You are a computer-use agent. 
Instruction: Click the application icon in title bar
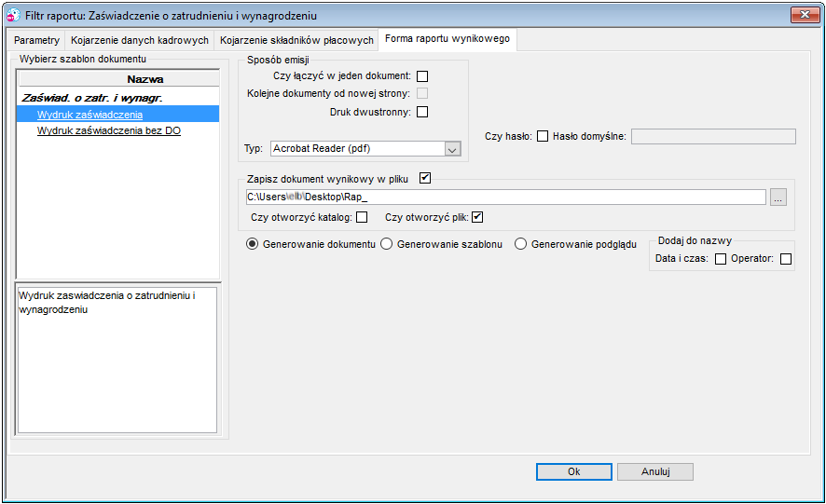pos(13,15)
